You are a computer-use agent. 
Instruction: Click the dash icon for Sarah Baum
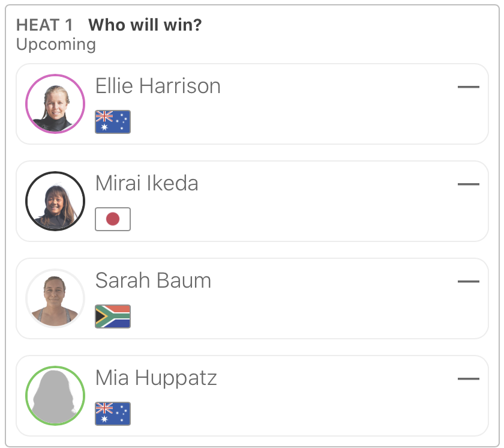pos(468,282)
